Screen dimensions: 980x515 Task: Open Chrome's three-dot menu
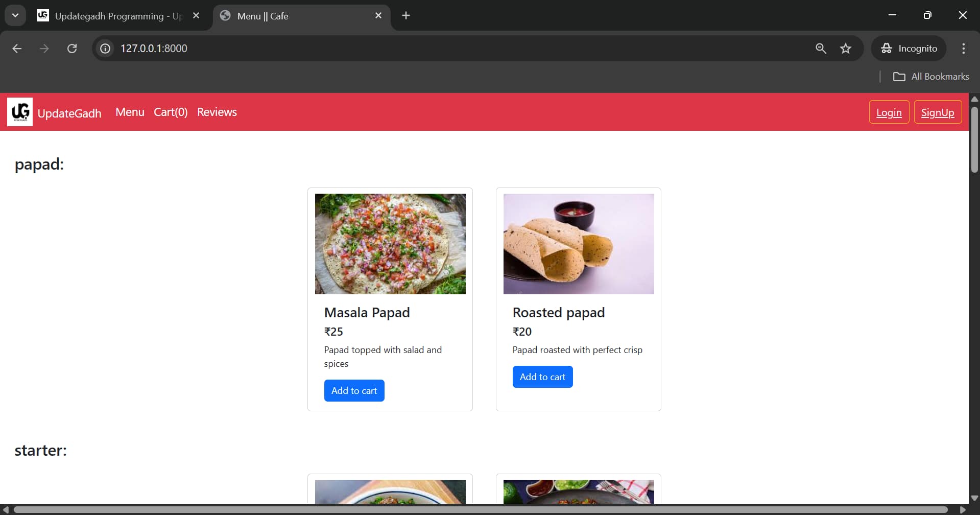[963, 48]
